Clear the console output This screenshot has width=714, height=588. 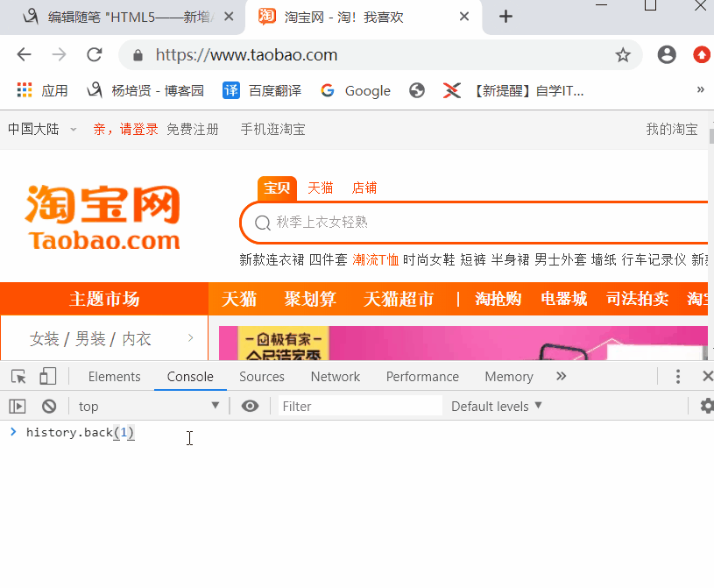click(x=49, y=406)
